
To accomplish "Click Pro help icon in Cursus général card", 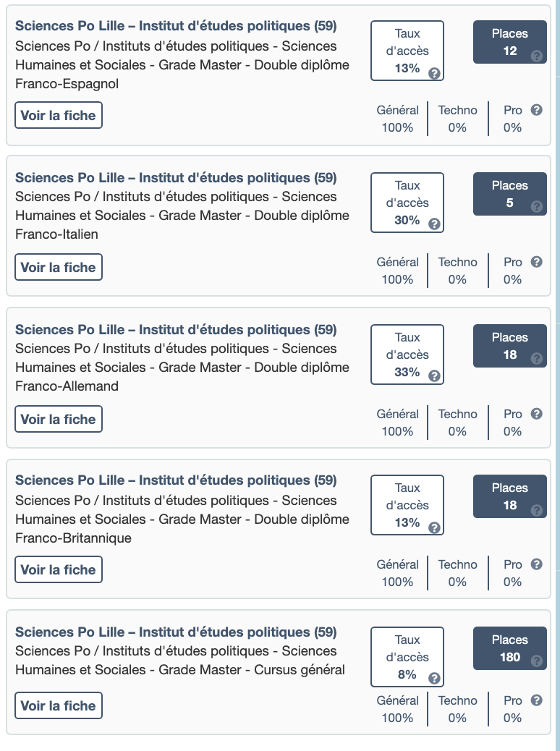I will (536, 700).
